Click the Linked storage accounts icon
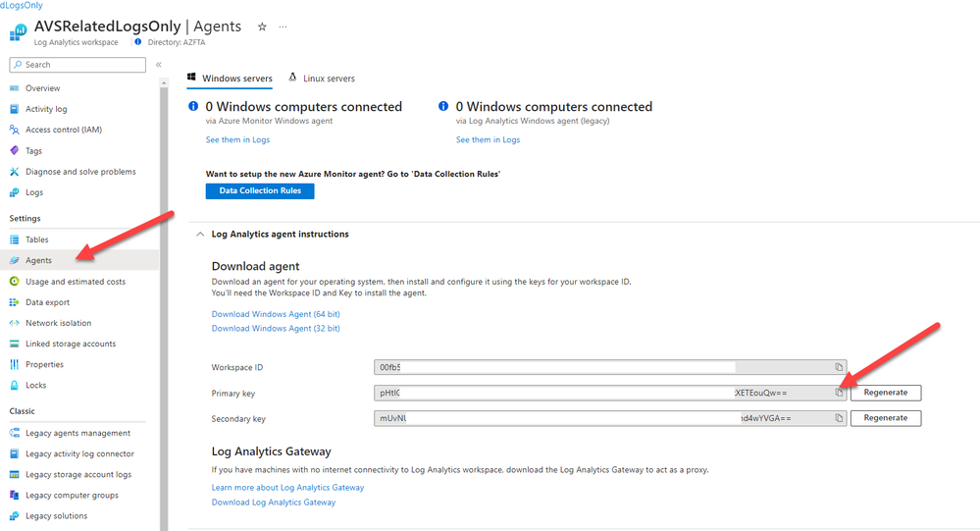Viewport: 980px width, 531px height. point(15,344)
